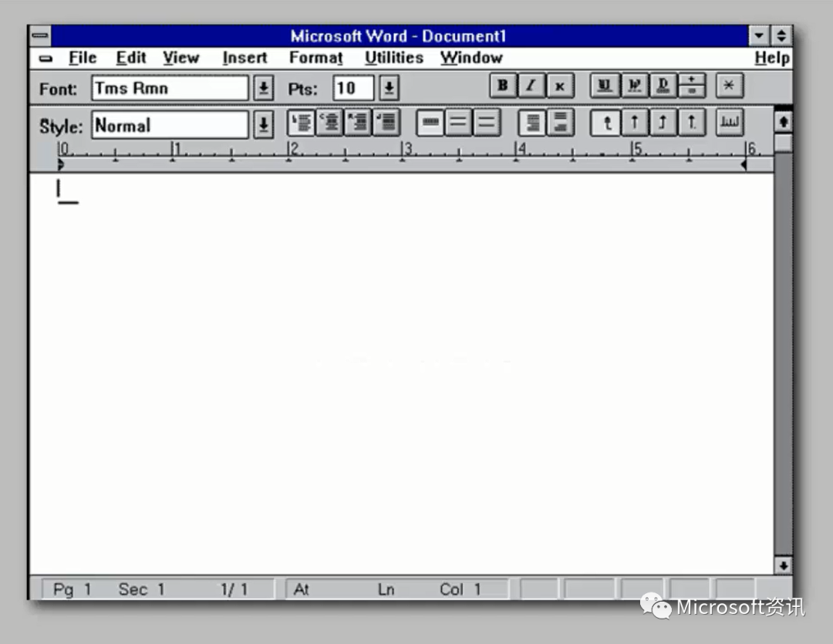Click inside the blank document area
This screenshot has width=833, height=644.
[402, 373]
